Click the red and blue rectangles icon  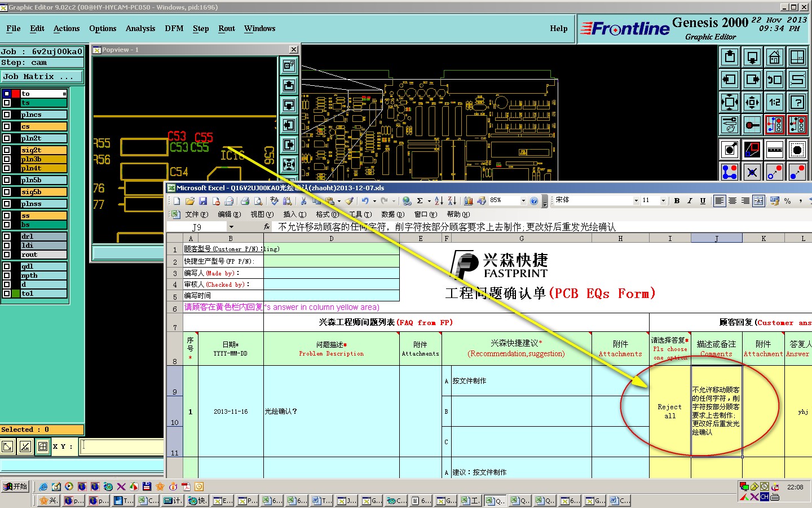pos(752,150)
